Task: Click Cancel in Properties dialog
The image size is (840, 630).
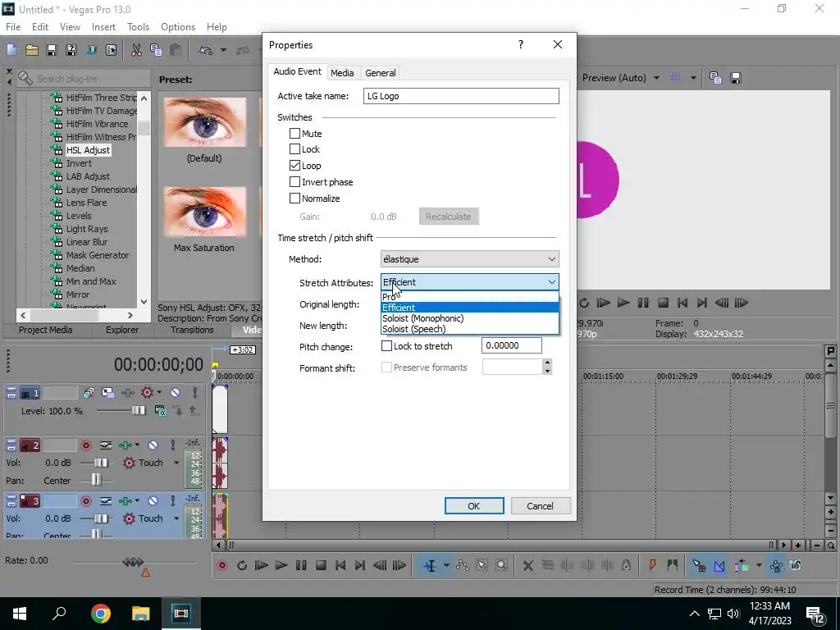Action: coord(540,505)
